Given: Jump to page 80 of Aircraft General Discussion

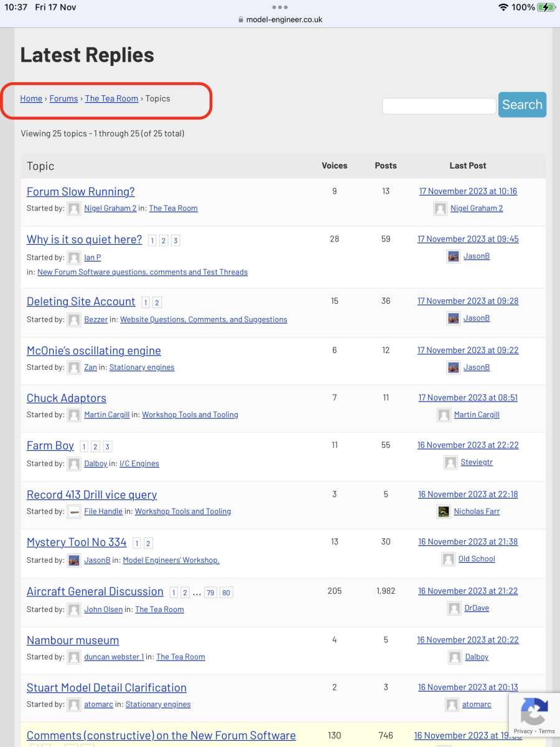Looking at the screenshot, I should click(226, 593).
